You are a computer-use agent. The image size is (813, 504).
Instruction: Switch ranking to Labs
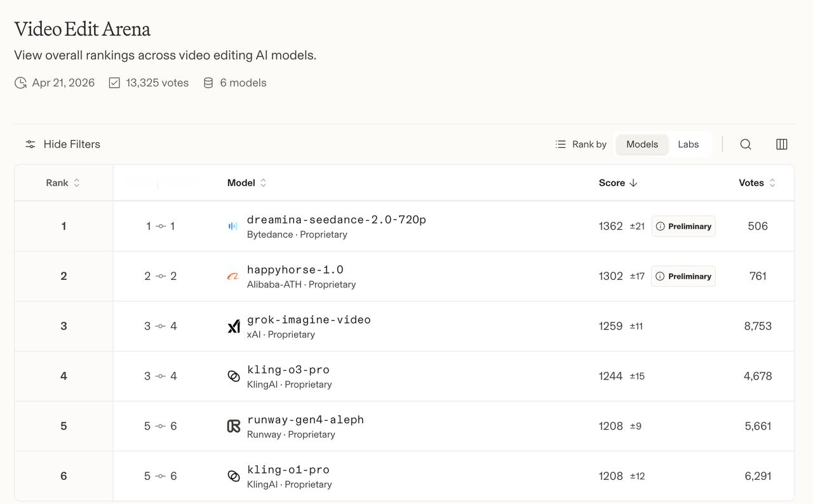(x=688, y=145)
